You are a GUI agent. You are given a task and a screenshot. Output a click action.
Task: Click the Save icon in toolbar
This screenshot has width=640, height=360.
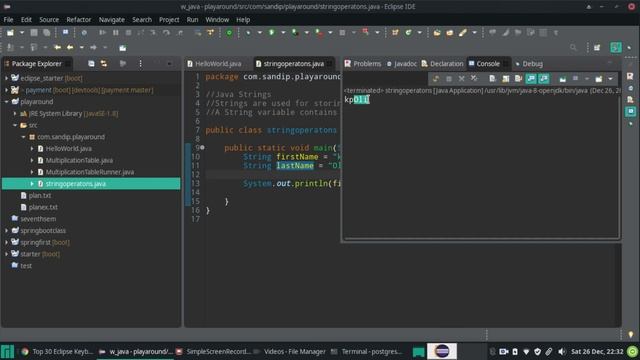[34, 33]
